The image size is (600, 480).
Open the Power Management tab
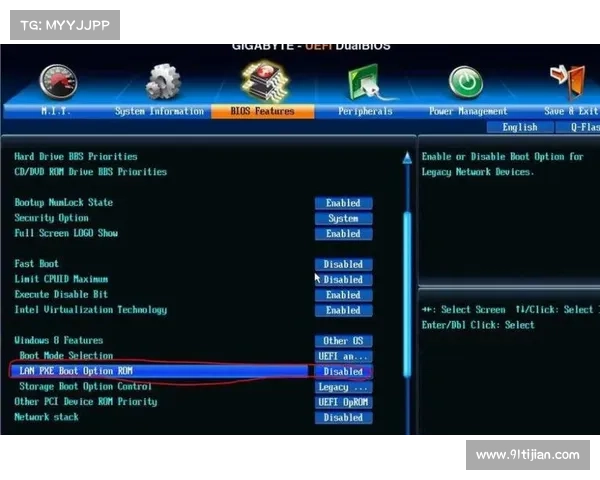point(468,111)
